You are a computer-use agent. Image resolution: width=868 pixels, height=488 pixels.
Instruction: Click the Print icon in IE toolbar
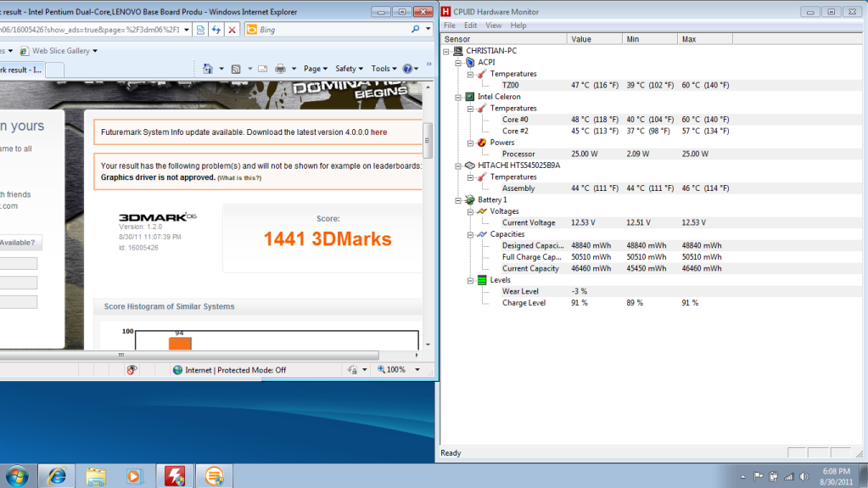[281, 69]
